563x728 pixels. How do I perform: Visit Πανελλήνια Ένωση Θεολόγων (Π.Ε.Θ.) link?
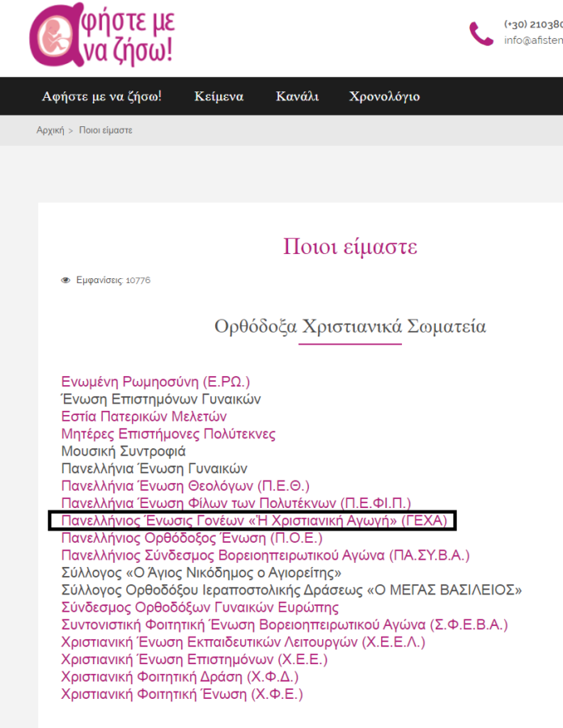click(185, 486)
